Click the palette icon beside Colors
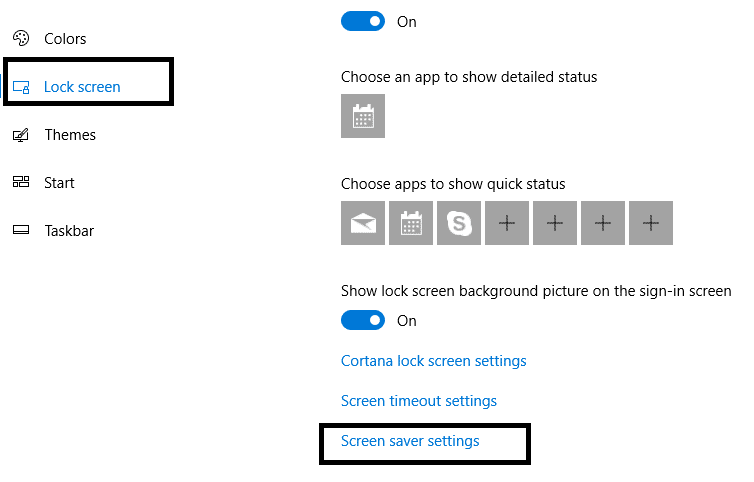 pyautogui.click(x=20, y=39)
